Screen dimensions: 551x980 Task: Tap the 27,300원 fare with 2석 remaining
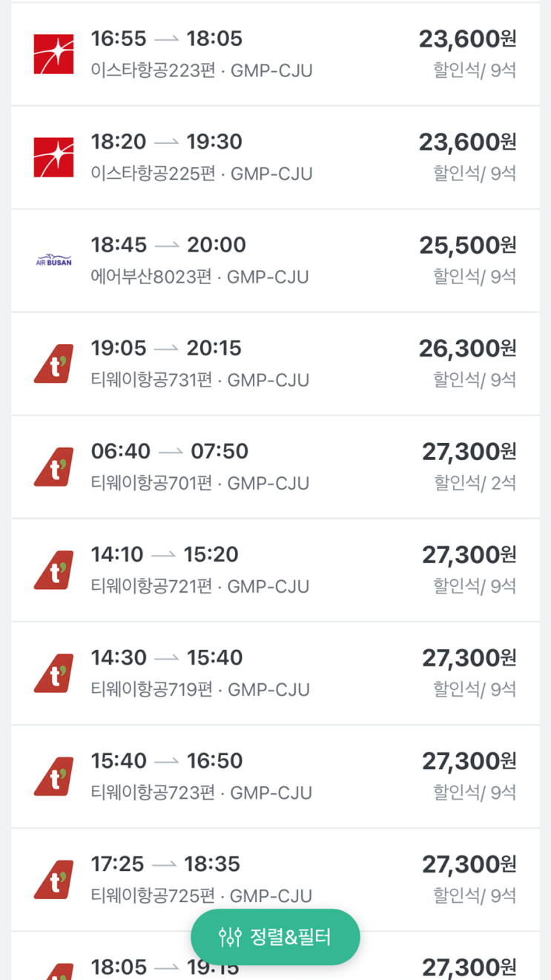(x=469, y=452)
